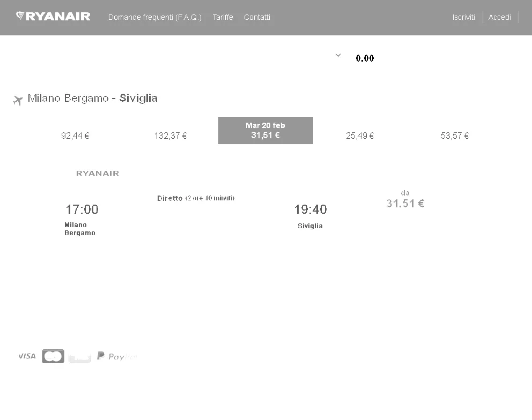Image resolution: width=532 pixels, height=420 pixels.
Task: Select the 53,57 € date fare
Action: pos(455,136)
